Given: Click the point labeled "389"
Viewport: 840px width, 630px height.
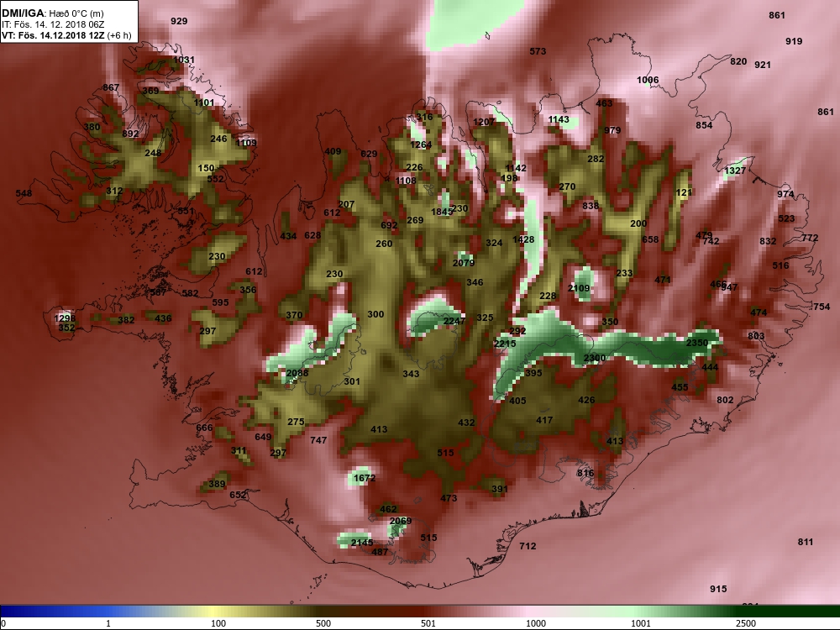Looking at the screenshot, I should pyautogui.click(x=217, y=484).
